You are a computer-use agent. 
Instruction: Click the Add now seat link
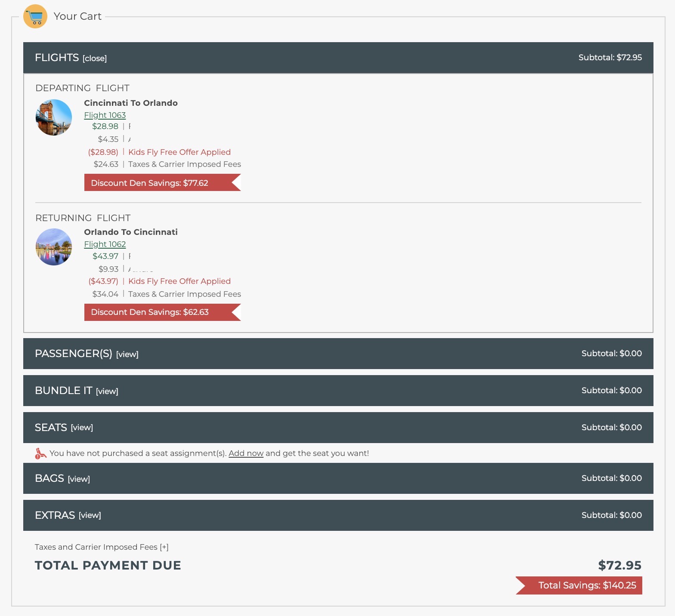246,453
